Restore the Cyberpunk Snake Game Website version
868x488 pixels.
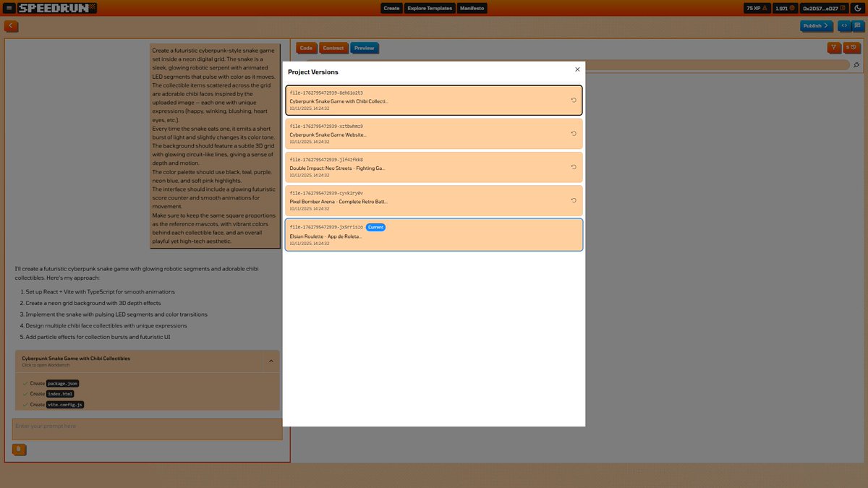click(574, 134)
